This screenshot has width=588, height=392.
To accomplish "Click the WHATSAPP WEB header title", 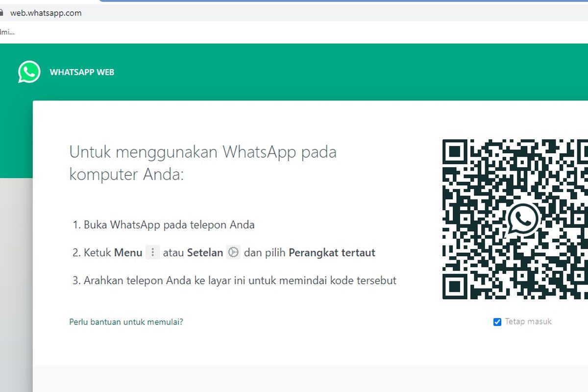I will click(x=82, y=72).
